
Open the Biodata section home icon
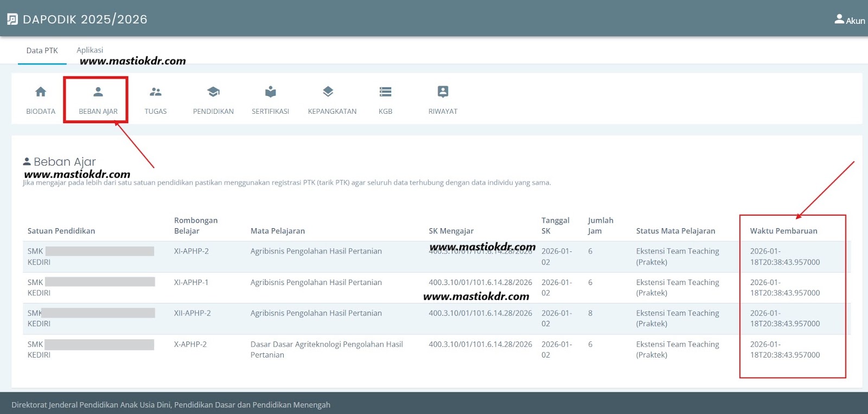click(x=41, y=92)
